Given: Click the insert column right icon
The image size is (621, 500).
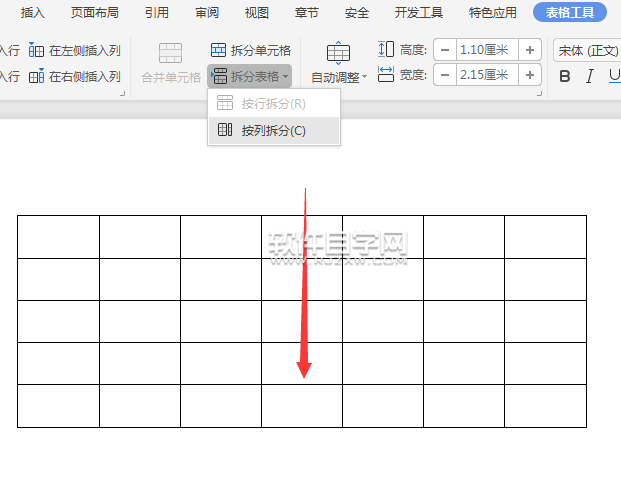Looking at the screenshot, I should coord(36,76).
